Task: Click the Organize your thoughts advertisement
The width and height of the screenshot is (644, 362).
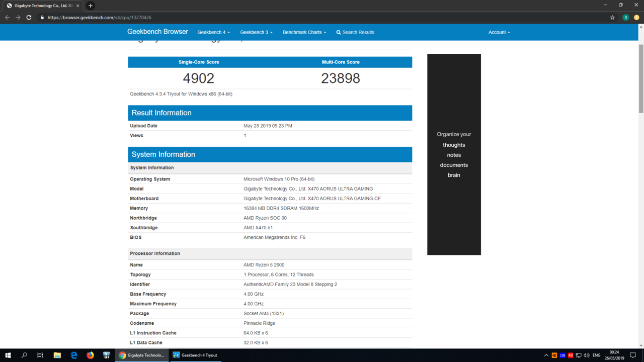Action: (454, 154)
